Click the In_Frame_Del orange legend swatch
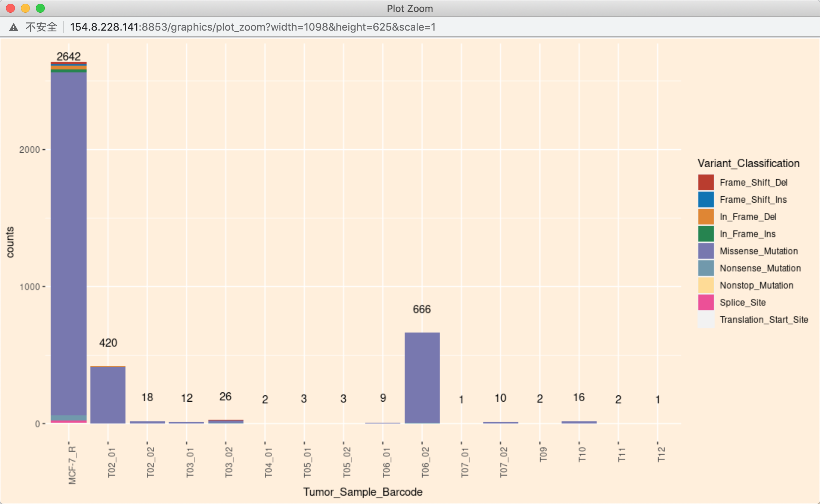The height and width of the screenshot is (504, 820). point(706,217)
